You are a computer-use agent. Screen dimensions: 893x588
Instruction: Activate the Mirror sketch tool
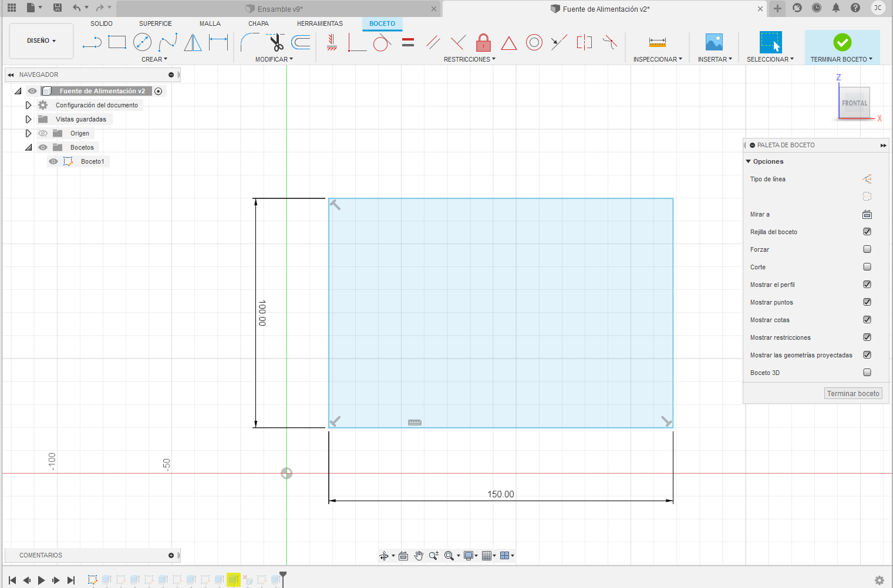(x=193, y=42)
